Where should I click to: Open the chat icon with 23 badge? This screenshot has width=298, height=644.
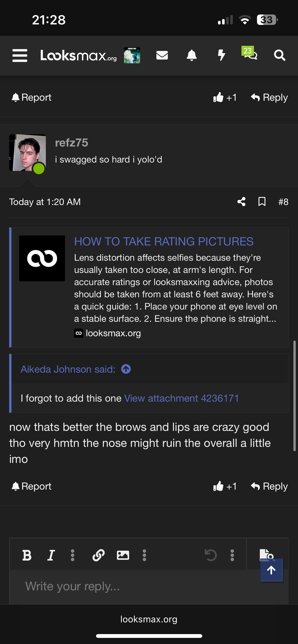click(250, 53)
